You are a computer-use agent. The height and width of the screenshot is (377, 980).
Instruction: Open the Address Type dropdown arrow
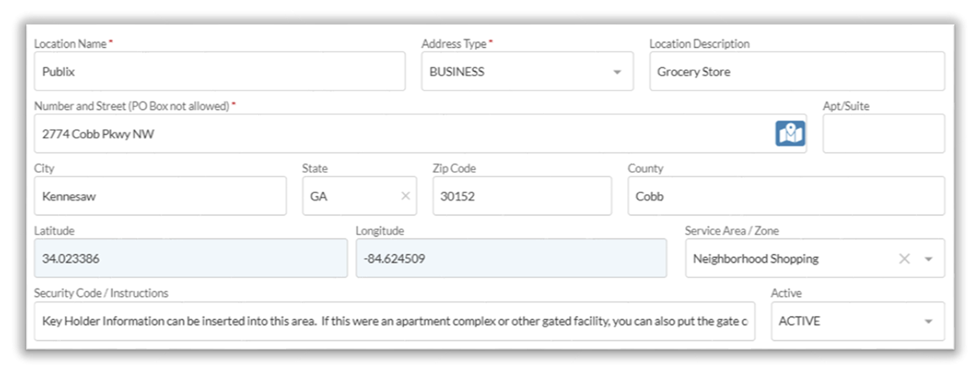pyautogui.click(x=617, y=72)
